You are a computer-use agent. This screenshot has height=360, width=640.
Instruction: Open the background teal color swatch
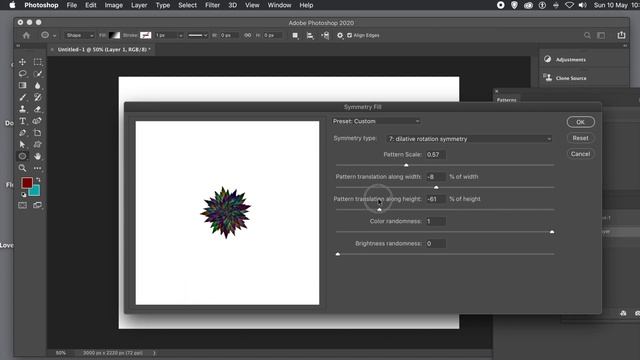click(x=36, y=191)
